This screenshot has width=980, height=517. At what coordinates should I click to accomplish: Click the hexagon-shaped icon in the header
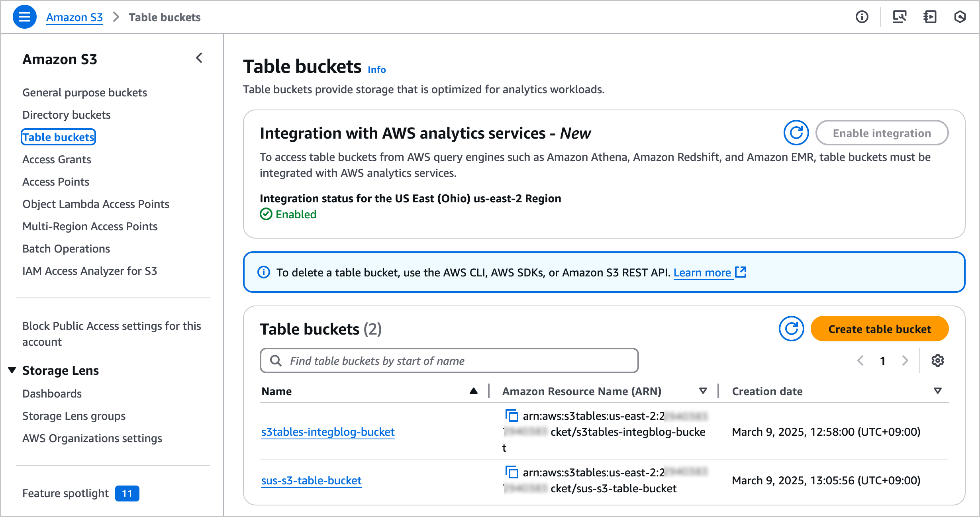click(960, 17)
